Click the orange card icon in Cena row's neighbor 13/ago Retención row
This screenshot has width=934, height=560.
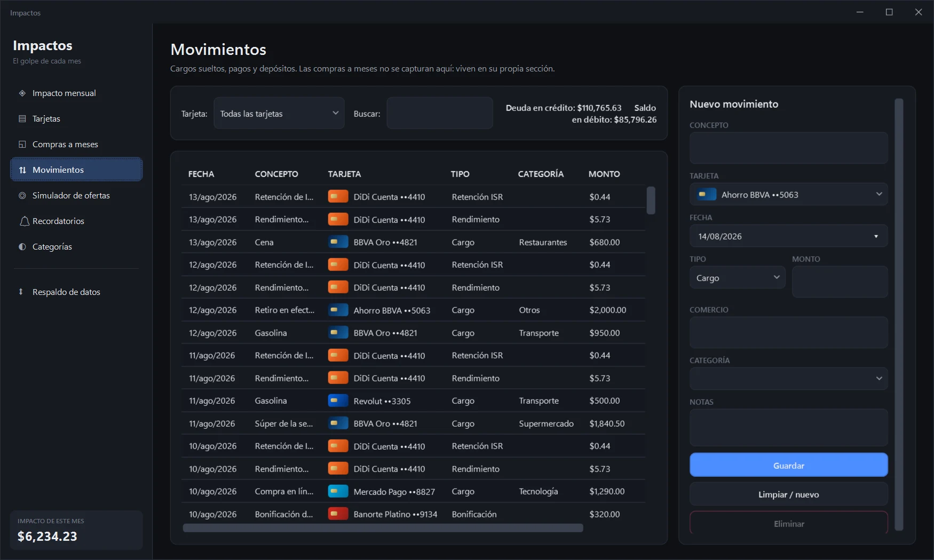point(338,197)
